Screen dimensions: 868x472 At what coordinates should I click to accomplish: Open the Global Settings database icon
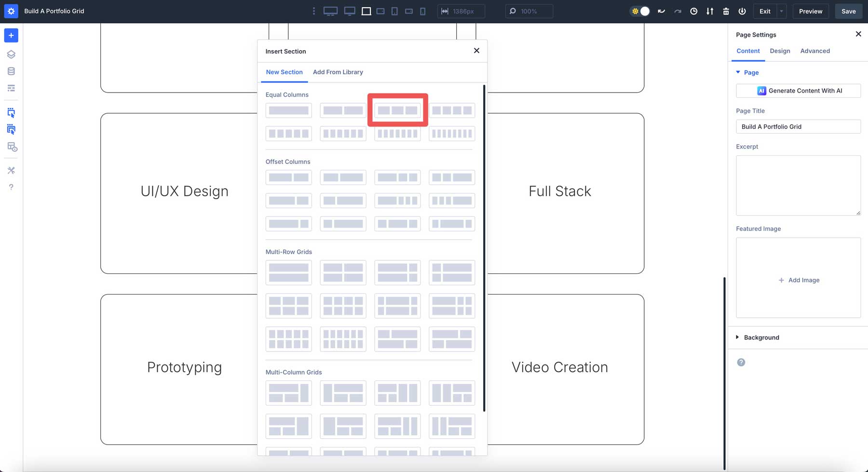(x=11, y=71)
